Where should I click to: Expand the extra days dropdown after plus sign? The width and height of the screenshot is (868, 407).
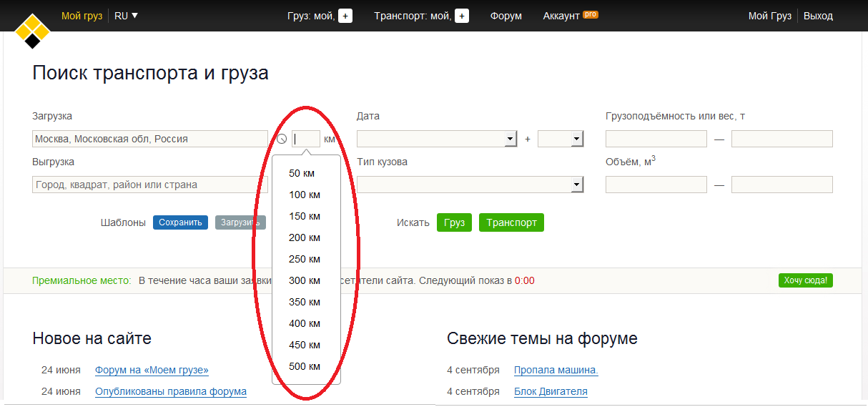(x=576, y=139)
